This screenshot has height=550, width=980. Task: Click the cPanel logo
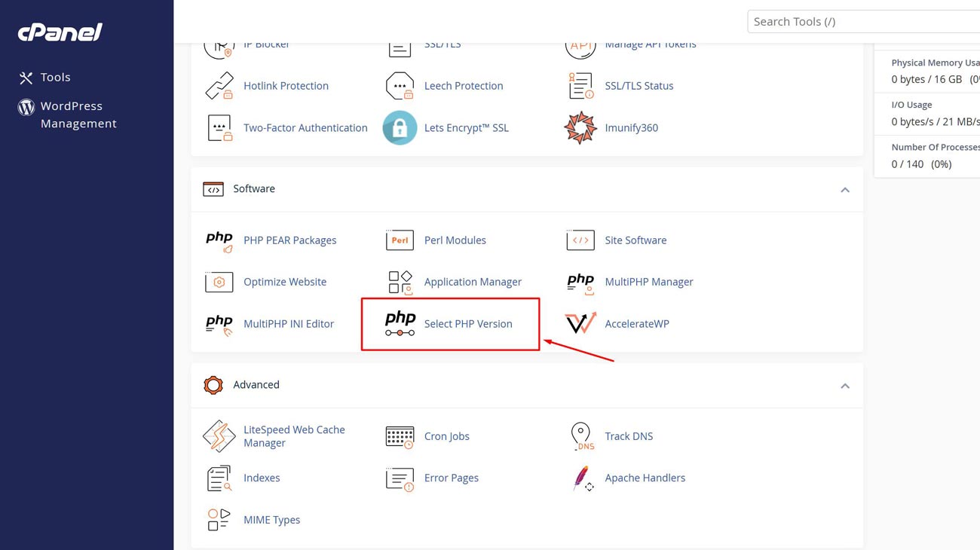point(60,32)
